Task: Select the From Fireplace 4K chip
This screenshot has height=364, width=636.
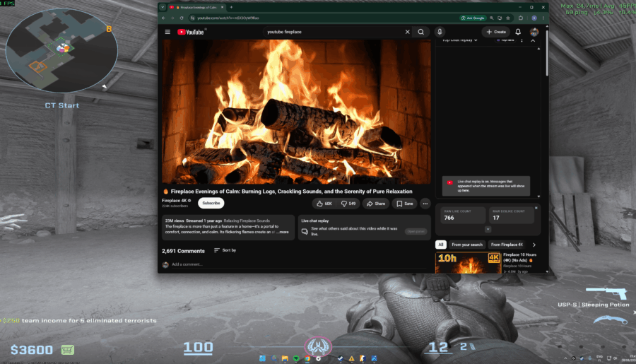Action: 507,245
